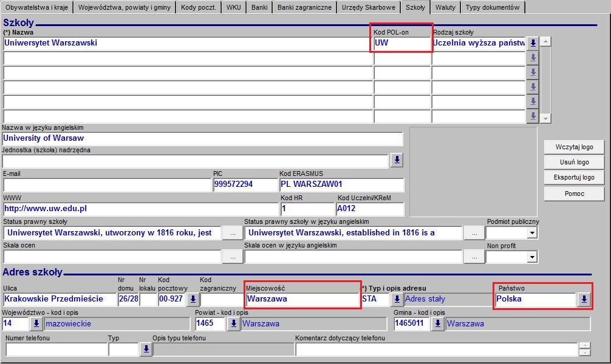Image resolution: width=611 pixels, height=364 pixels.
Task: Open the WKU tab
Action: (x=233, y=7)
